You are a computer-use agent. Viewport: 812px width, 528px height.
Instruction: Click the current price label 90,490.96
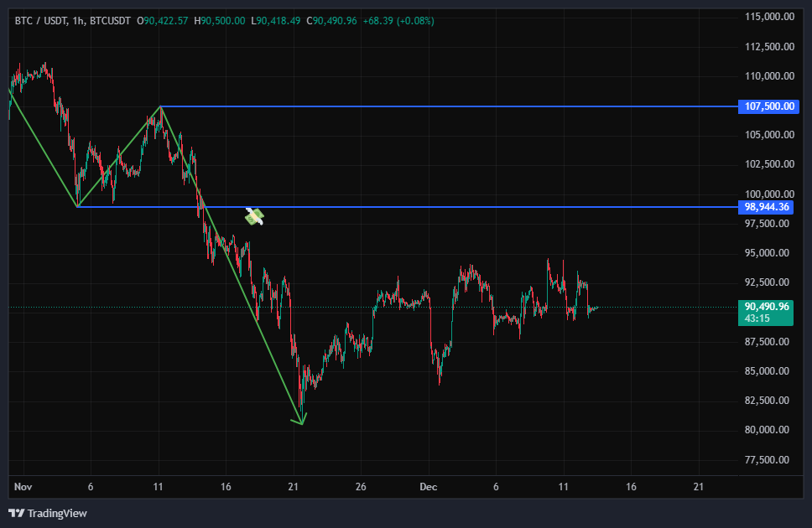click(766, 307)
